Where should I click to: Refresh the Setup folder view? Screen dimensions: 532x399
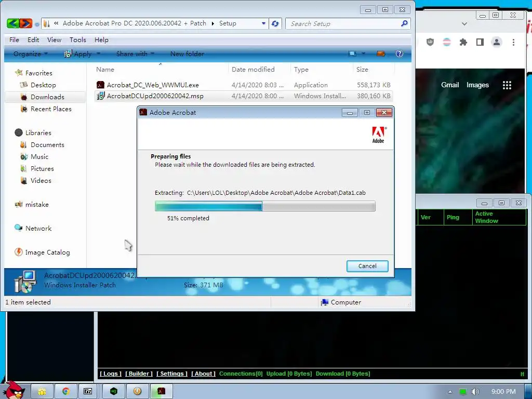(x=275, y=23)
